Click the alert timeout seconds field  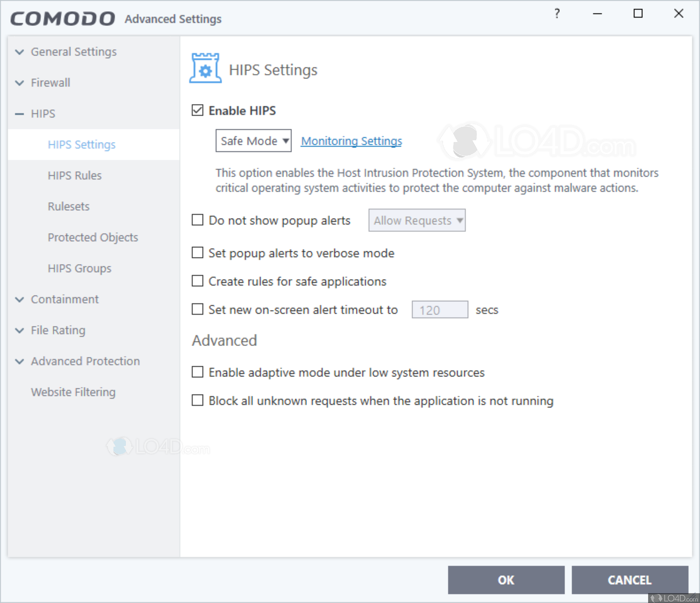click(439, 309)
